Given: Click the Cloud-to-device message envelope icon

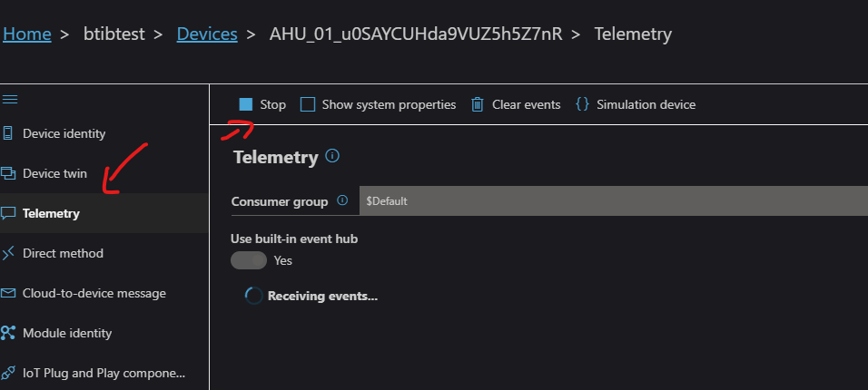Looking at the screenshot, I should [x=8, y=293].
